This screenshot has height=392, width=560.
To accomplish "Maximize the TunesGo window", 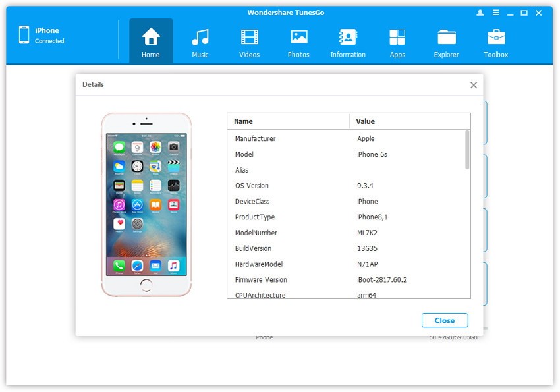I will [524, 13].
